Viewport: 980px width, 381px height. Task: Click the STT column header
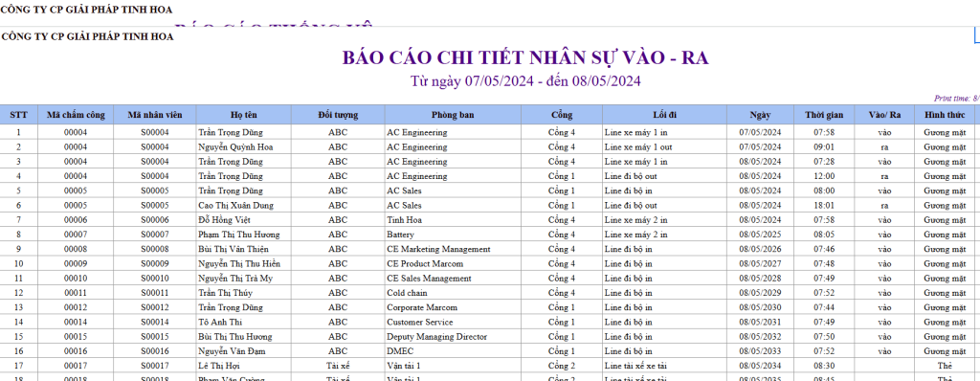[x=19, y=115]
